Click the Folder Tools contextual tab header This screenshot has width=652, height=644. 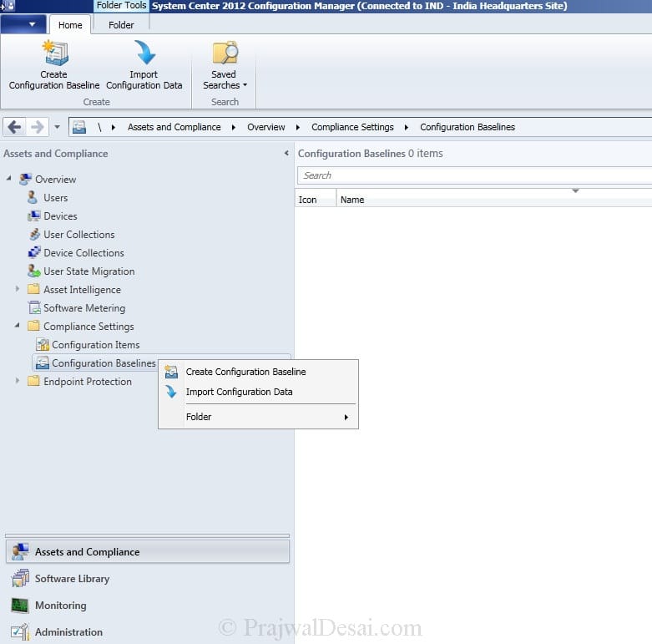point(121,5)
